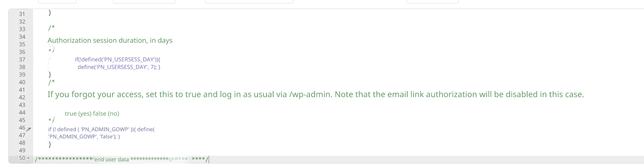The height and width of the screenshot is (167, 644).
Task: Click line number 31 in the gutter
Action: 22,14
